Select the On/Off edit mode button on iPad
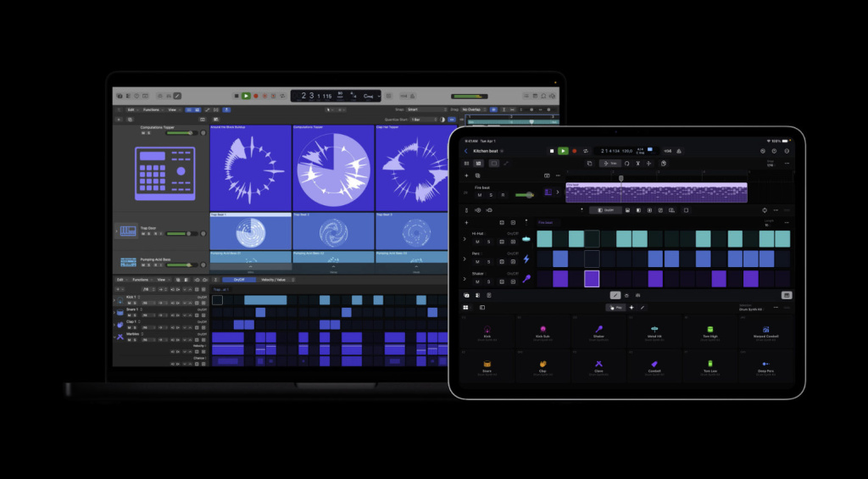The image size is (868, 479). [605, 210]
